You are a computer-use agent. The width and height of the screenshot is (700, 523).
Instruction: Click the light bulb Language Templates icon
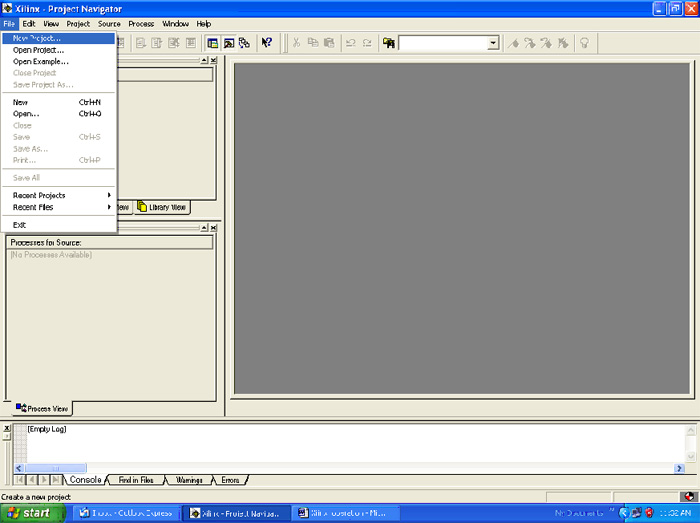click(584, 43)
